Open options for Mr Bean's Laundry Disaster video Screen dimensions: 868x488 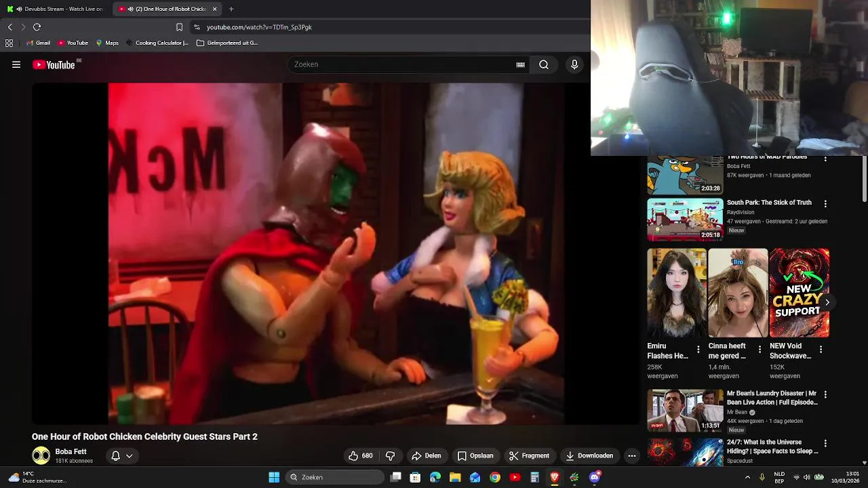(825, 394)
